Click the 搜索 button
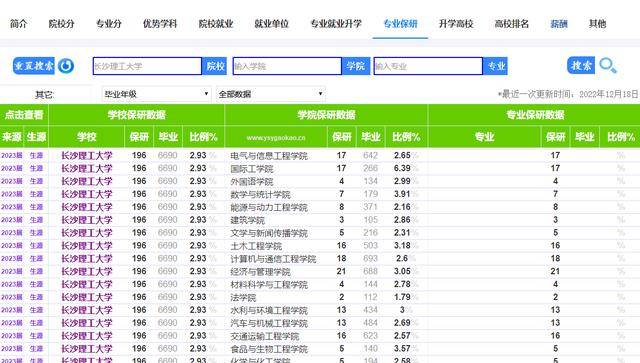640x363 pixels. 581,65
